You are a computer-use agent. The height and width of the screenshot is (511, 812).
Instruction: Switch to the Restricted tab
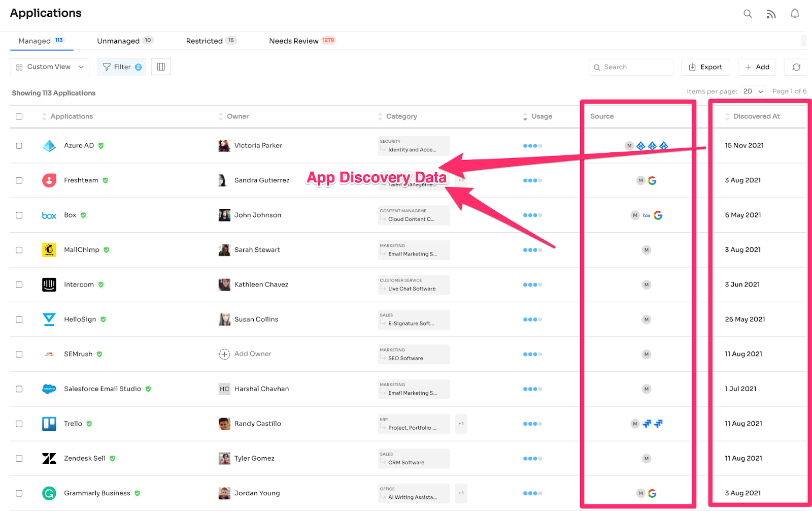[211, 41]
